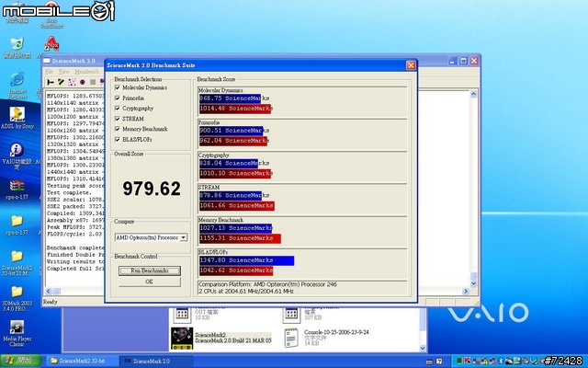588x368 pixels.
Task: Click the dotted molecule toolbar icon
Action: click(72, 82)
